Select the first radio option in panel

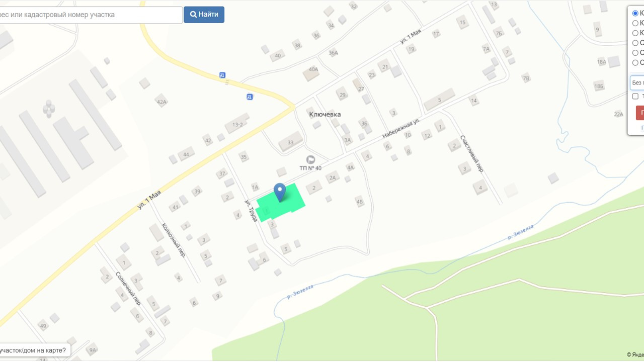click(635, 14)
